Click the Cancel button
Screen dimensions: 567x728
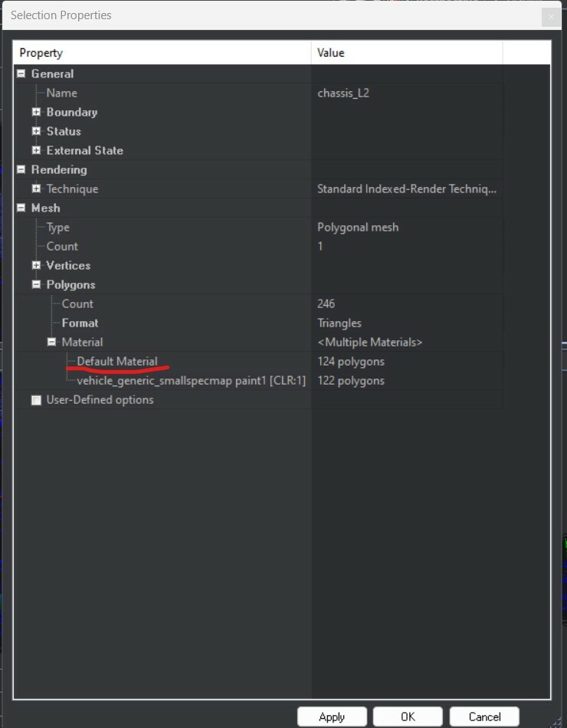click(484, 717)
